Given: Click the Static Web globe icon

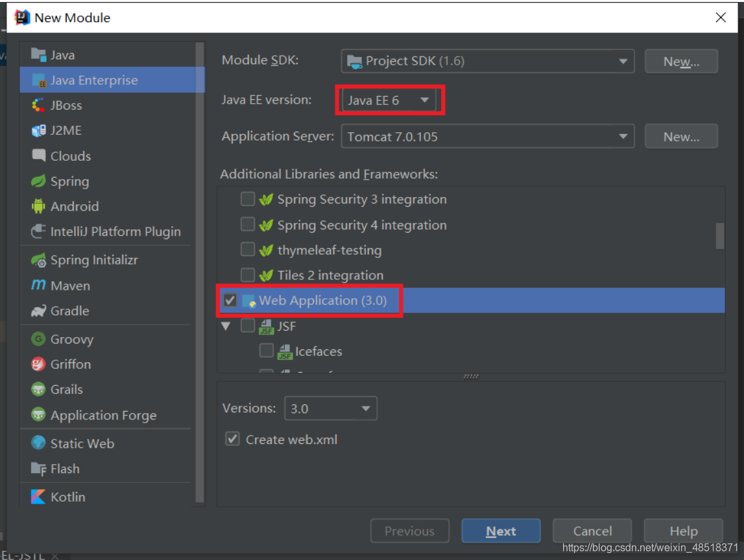Looking at the screenshot, I should 38,443.
